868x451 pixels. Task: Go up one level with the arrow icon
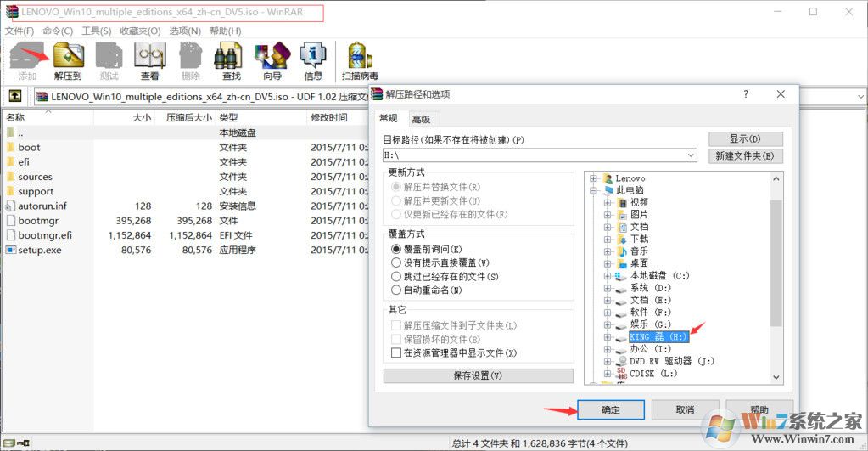[15, 97]
